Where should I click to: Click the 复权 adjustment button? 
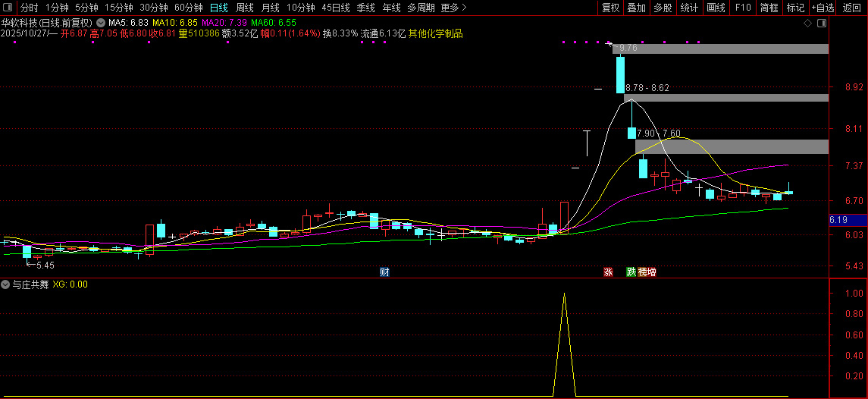tap(610, 8)
